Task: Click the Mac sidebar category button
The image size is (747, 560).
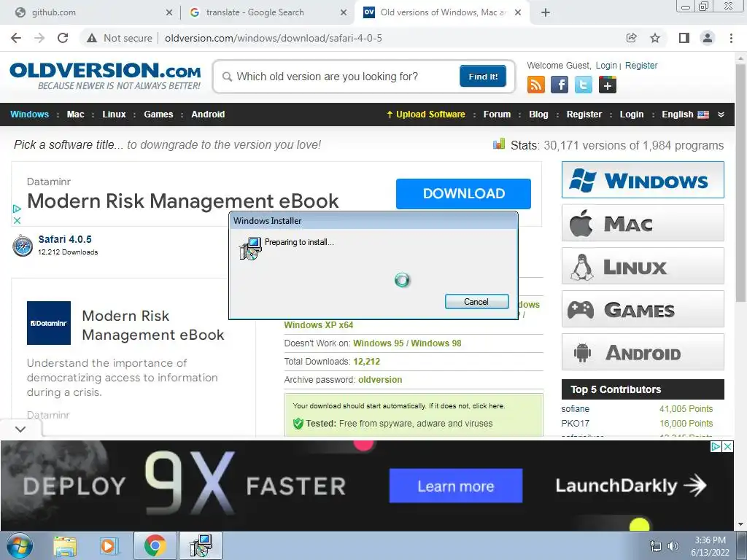Action: 643,223
